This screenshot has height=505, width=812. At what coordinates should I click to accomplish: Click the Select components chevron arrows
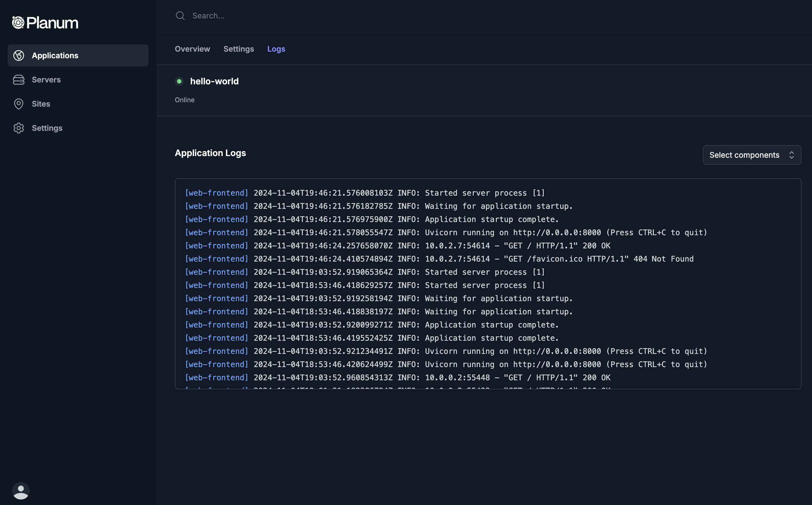point(791,155)
